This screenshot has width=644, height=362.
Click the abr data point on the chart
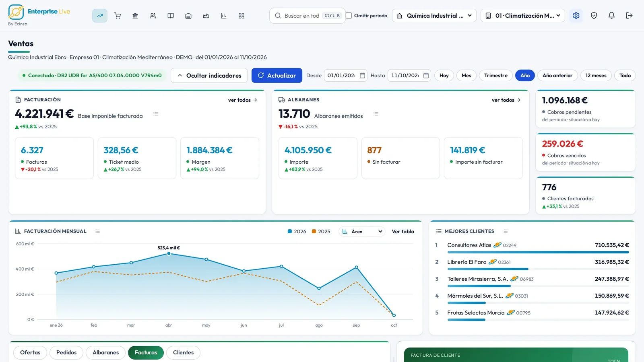(x=169, y=254)
